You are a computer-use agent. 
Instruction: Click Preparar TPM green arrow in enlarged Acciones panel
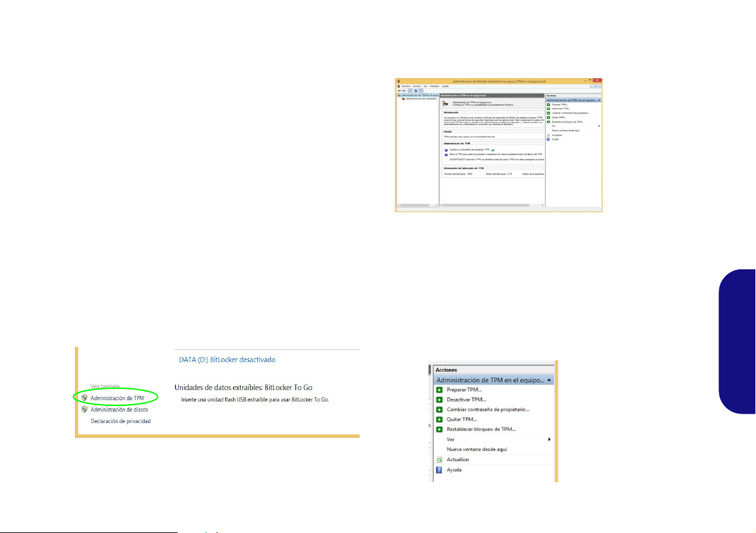coord(439,389)
